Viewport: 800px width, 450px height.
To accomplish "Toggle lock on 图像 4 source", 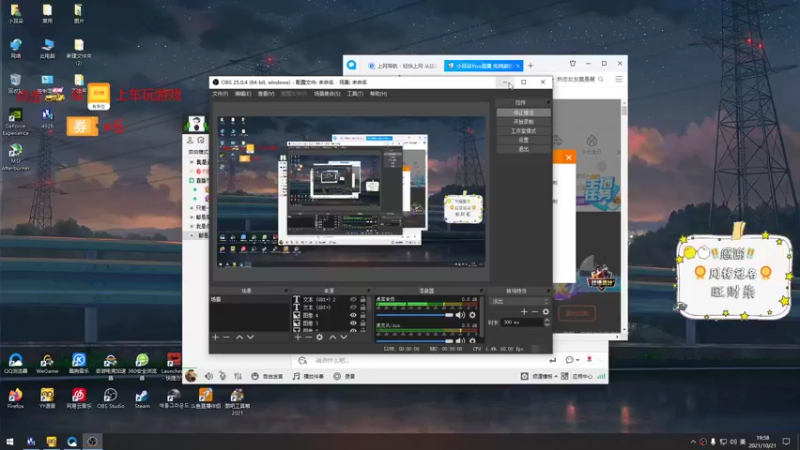I will (363, 315).
